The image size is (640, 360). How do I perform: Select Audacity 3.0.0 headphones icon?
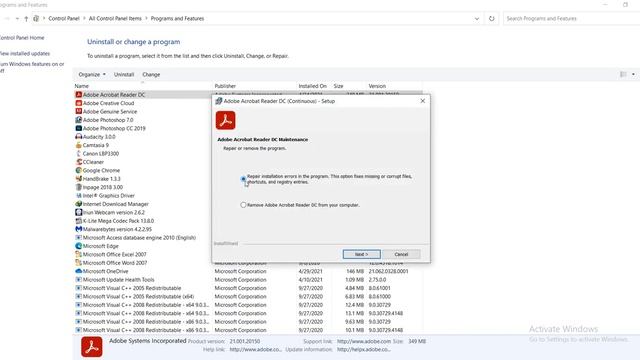coord(79,137)
